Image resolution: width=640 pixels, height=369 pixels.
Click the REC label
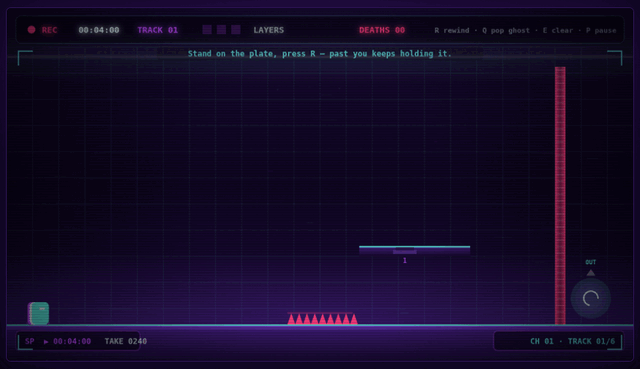coord(49,30)
